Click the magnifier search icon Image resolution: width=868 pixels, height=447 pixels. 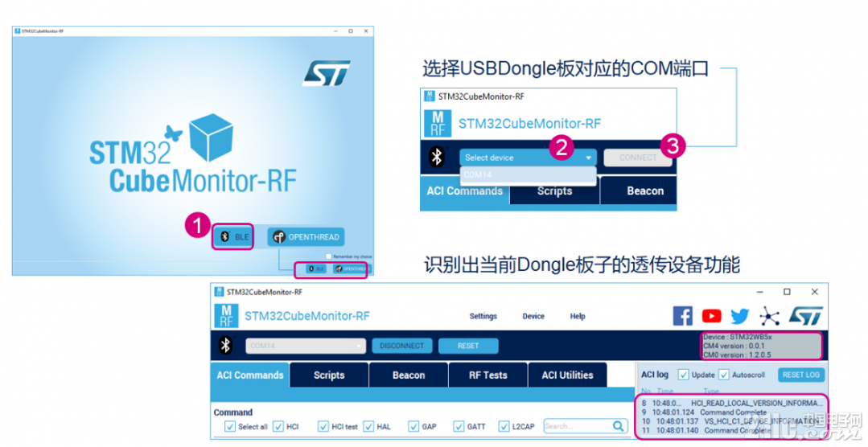point(619,426)
